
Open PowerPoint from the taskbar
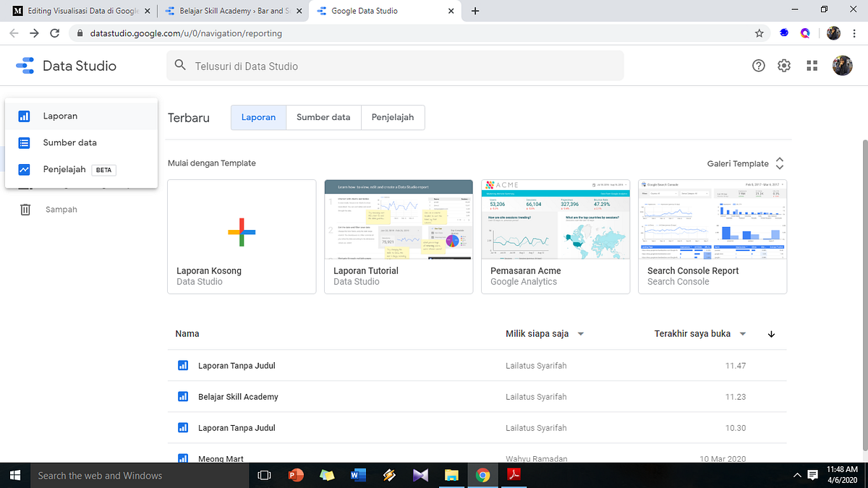pyautogui.click(x=296, y=475)
